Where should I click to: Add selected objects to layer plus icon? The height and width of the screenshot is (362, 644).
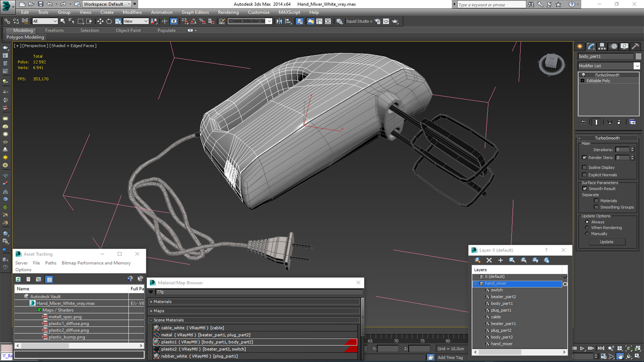coord(500,260)
